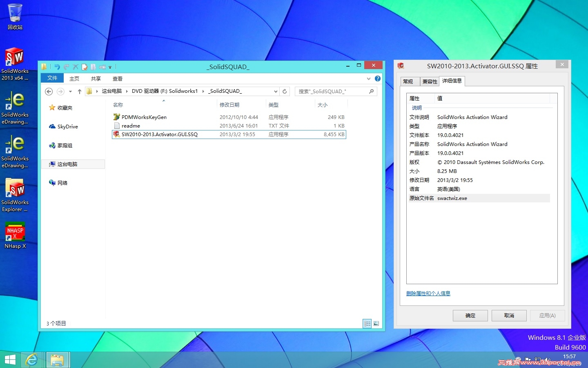
Task: Click the search _SolidSQUAD_ input box
Action: point(332,91)
